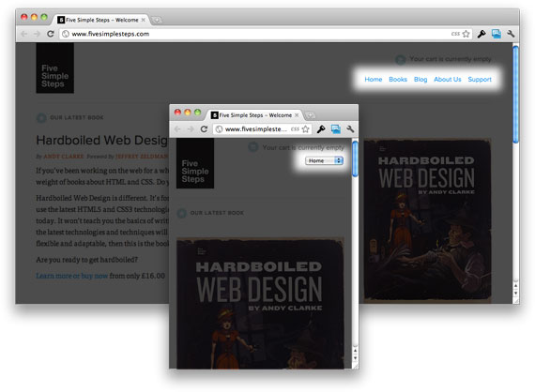535x392 pixels.
Task: Reload the page in the small browser window
Action: coord(204,129)
